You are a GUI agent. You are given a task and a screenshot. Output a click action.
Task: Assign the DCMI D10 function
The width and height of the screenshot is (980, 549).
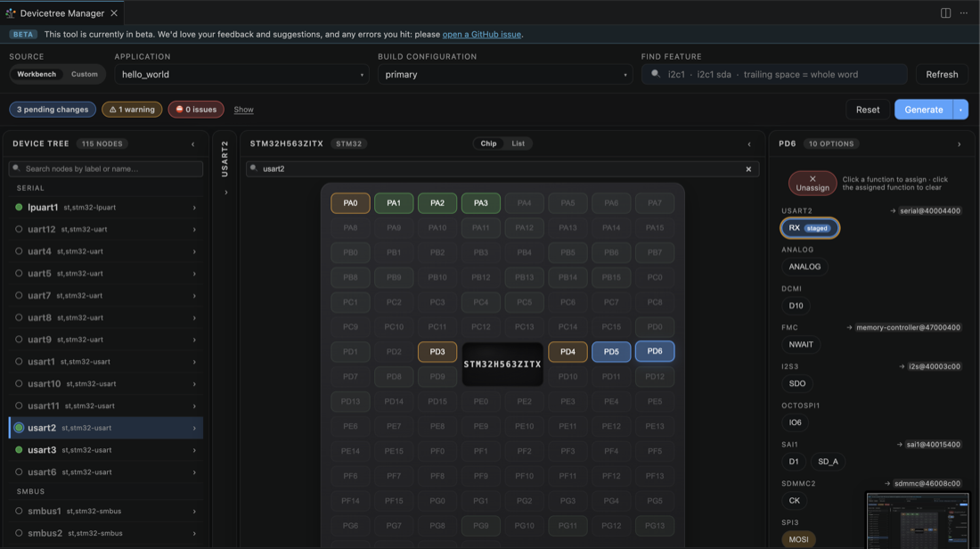[x=796, y=306]
